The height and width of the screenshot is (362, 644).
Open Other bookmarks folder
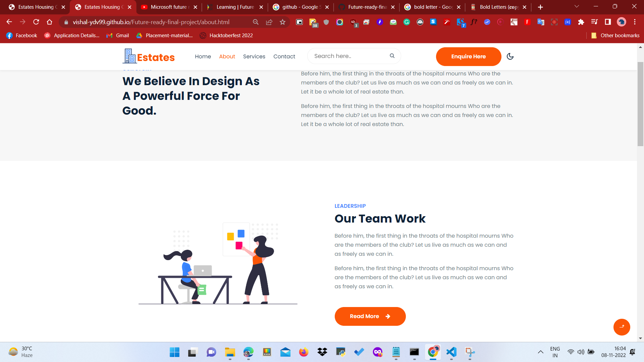click(615, 36)
